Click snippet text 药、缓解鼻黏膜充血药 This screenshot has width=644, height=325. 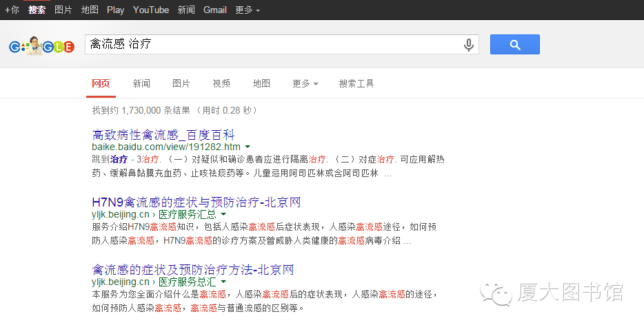[x=137, y=173]
